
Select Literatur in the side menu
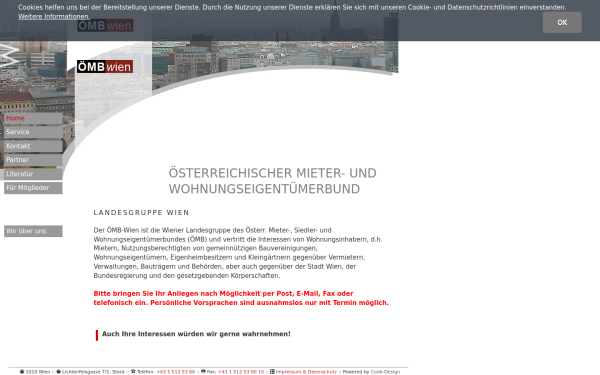tap(33, 174)
